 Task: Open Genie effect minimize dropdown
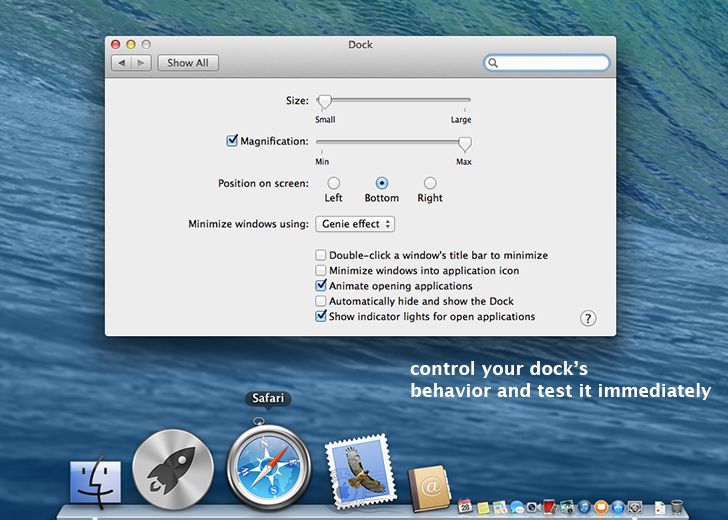click(355, 224)
